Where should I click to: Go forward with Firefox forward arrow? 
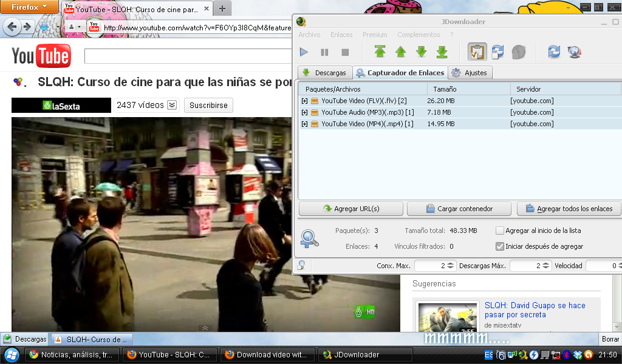(27, 27)
